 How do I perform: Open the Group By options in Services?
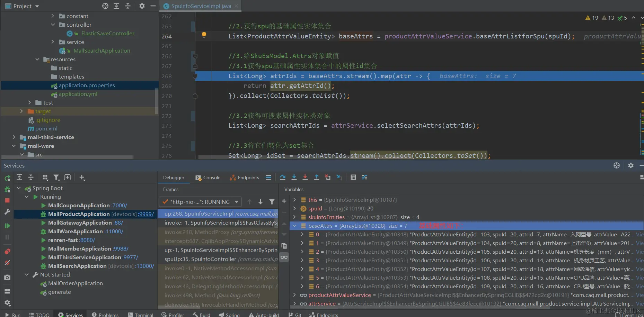(x=45, y=178)
